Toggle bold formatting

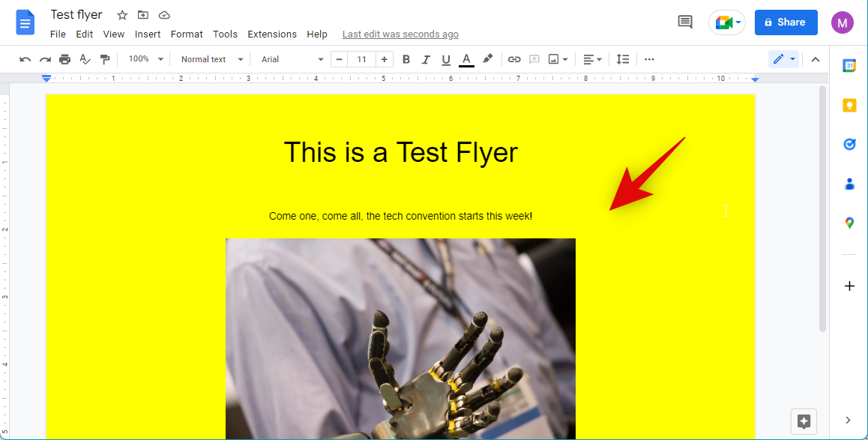tap(406, 59)
